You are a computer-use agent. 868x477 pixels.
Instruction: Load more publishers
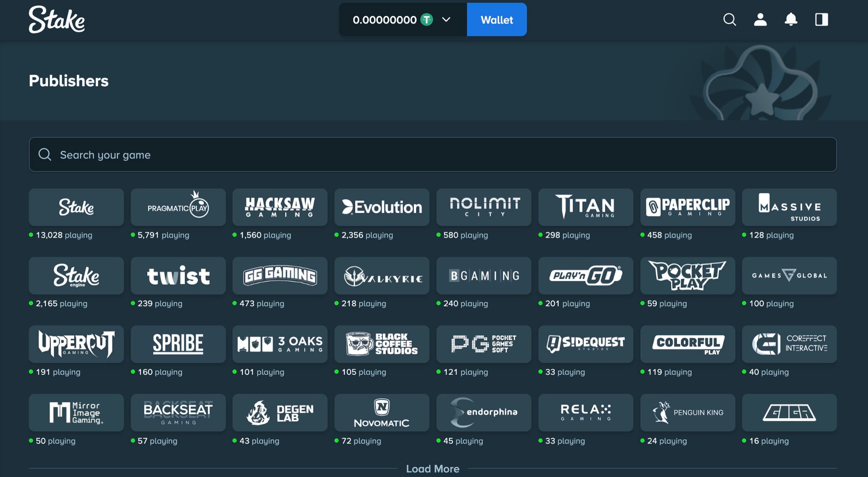pyautogui.click(x=433, y=469)
